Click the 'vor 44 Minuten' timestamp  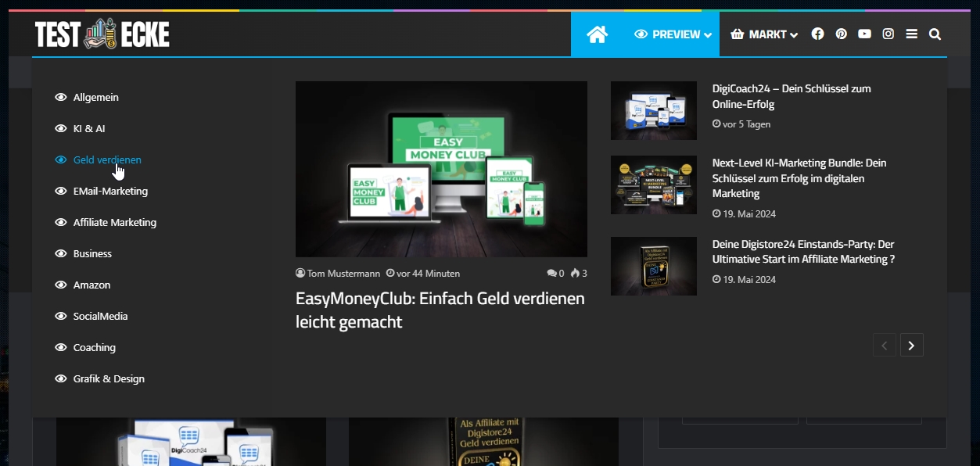point(423,274)
